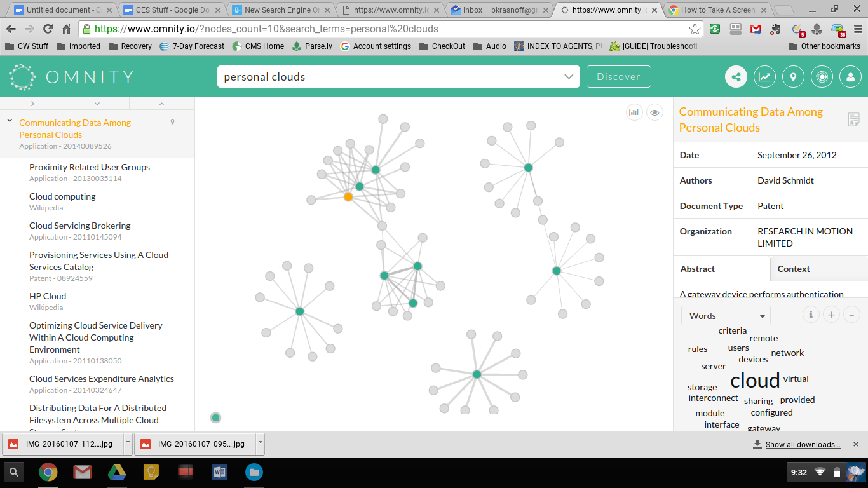Open Word app from the shelf
The height and width of the screenshot is (488, 868).
pyautogui.click(x=220, y=472)
